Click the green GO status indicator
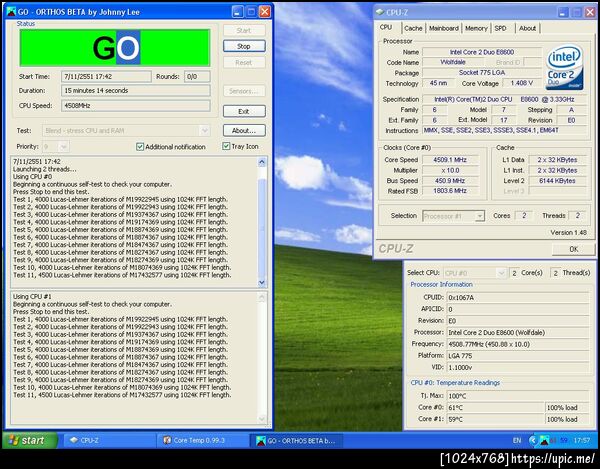 click(115, 47)
